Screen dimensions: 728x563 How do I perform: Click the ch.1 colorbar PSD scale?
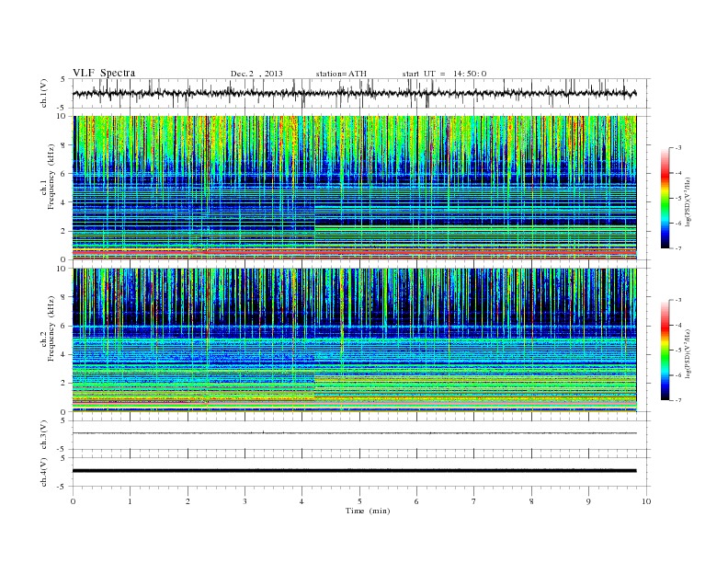point(665,199)
